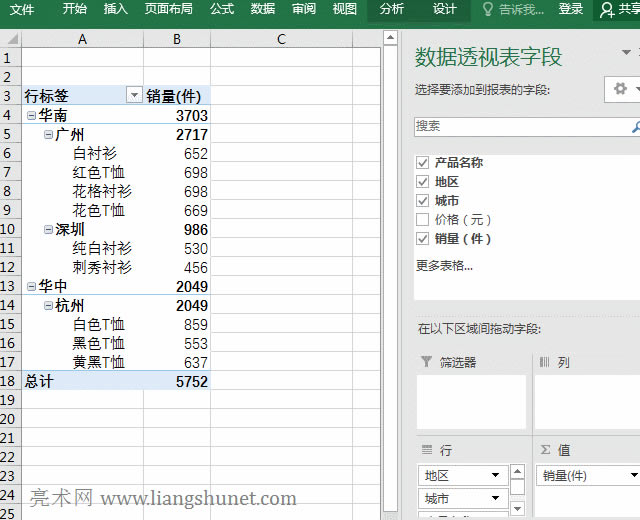The image size is (640, 520).
Task: Collapse the 广州 city group
Action: [48, 135]
